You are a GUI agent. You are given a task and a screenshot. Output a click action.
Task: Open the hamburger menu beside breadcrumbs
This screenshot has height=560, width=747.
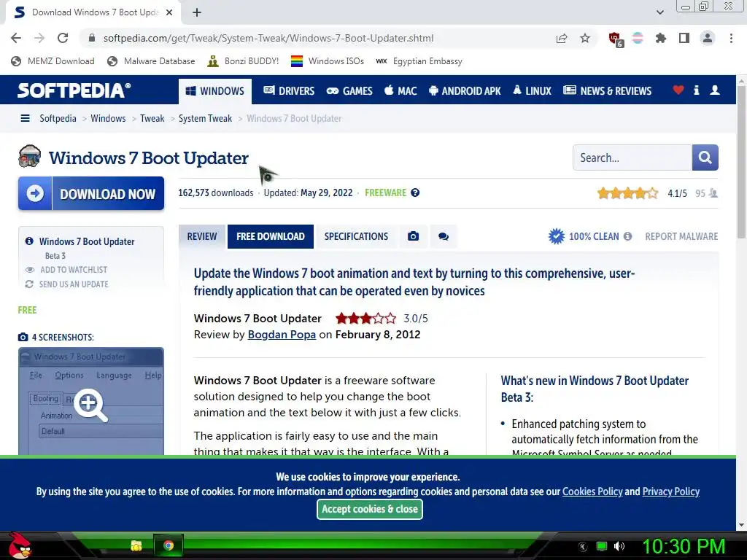pyautogui.click(x=26, y=118)
